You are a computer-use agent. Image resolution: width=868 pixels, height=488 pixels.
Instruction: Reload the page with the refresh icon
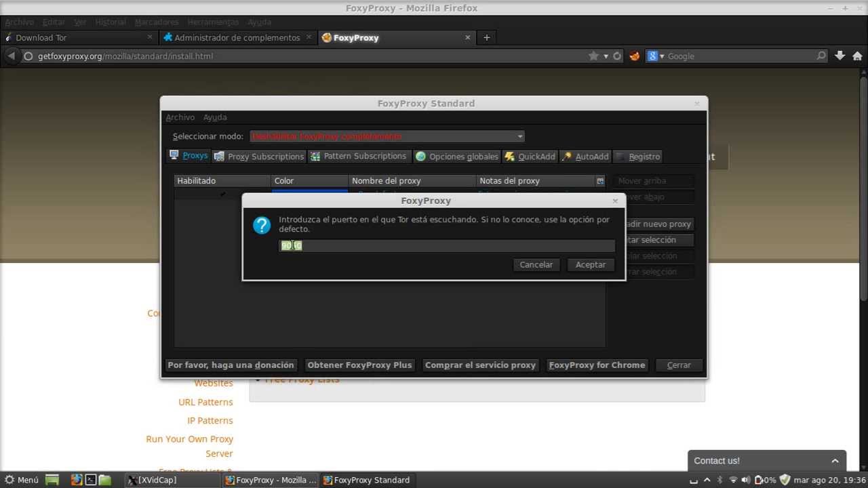[617, 56]
